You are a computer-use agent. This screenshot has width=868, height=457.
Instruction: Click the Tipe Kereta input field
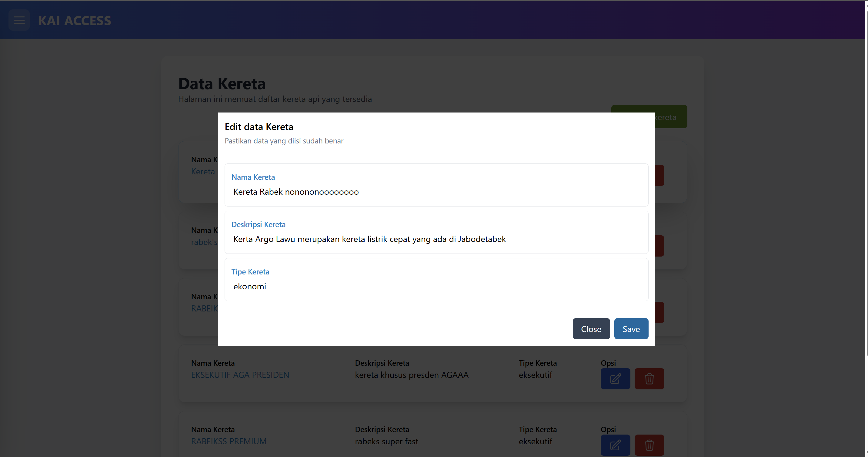click(436, 286)
